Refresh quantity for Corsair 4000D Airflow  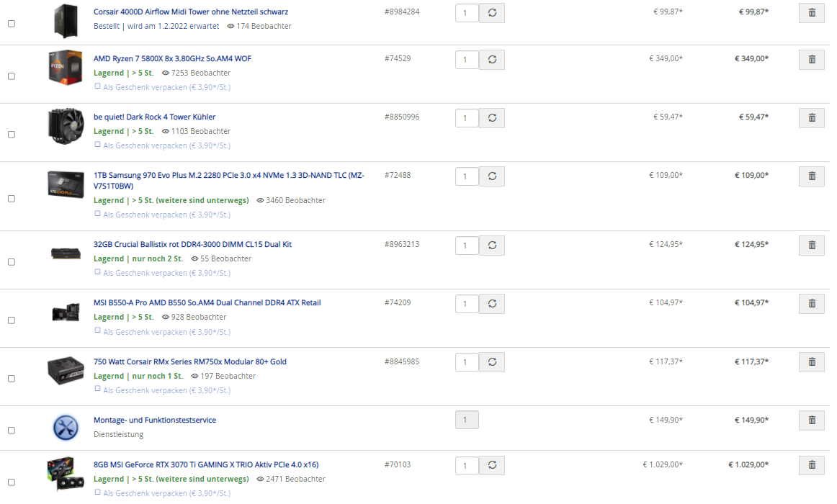click(x=492, y=13)
